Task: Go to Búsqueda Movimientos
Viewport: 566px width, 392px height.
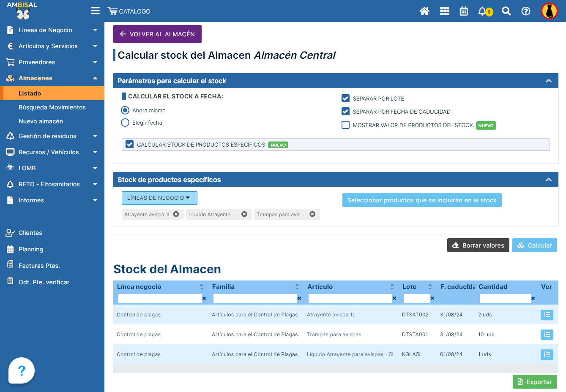Action: click(52, 107)
